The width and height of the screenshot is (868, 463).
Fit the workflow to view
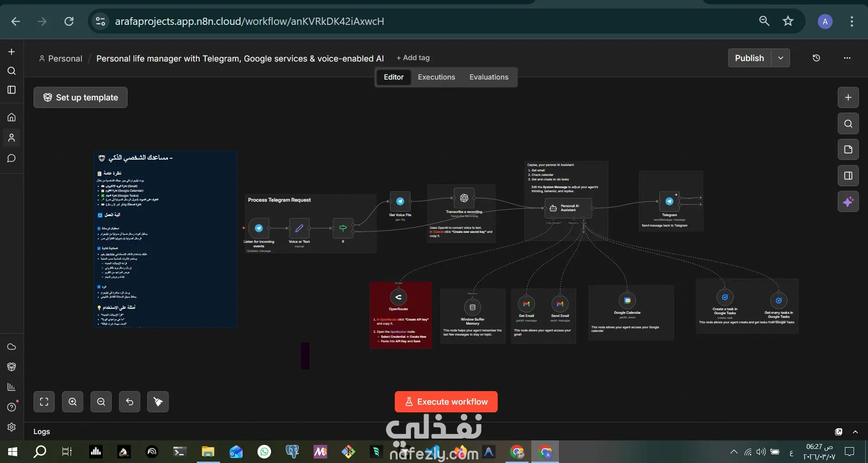tap(44, 402)
